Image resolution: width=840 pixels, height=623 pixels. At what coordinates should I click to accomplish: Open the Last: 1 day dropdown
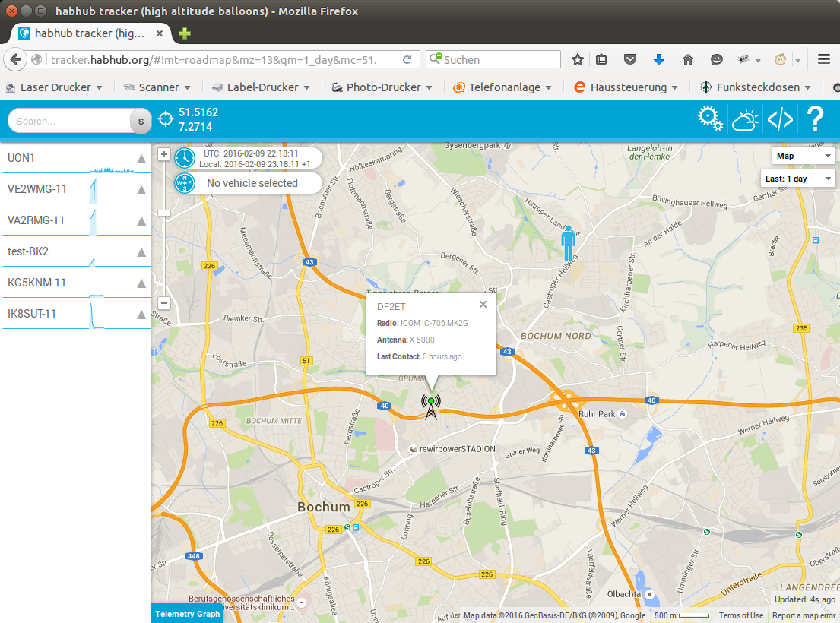point(797,179)
